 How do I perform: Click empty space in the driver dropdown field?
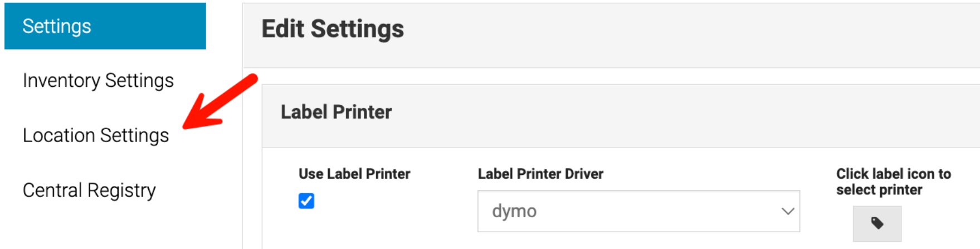coord(657,211)
